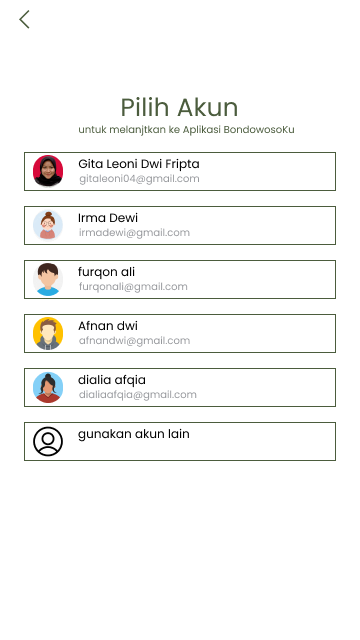Tap Irma Dewi's glasses avatar

tap(48, 225)
